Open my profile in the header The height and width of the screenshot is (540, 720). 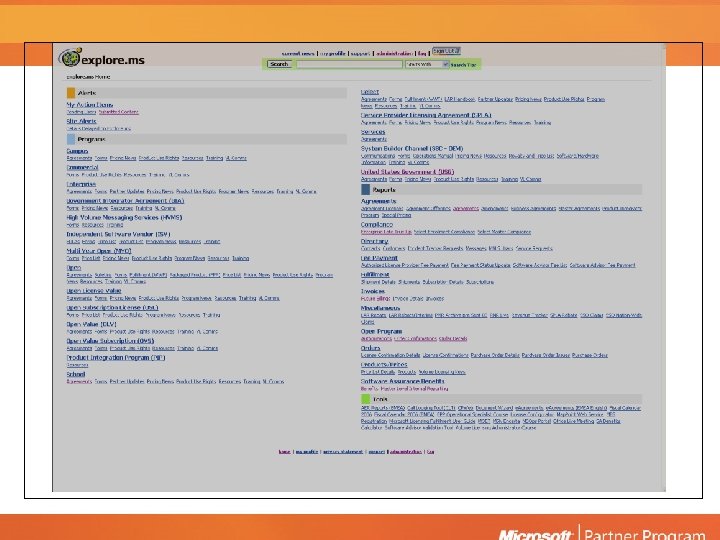tap(333, 54)
